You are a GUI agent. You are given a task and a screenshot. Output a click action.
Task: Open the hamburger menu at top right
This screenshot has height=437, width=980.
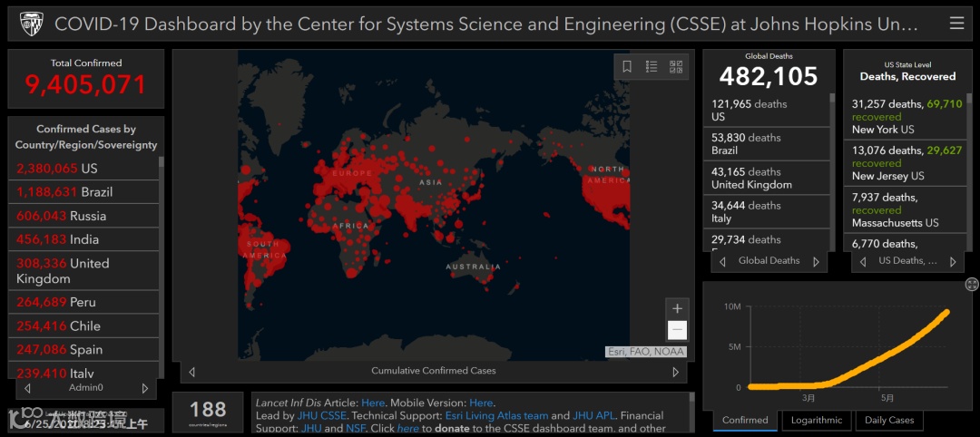coord(956,24)
